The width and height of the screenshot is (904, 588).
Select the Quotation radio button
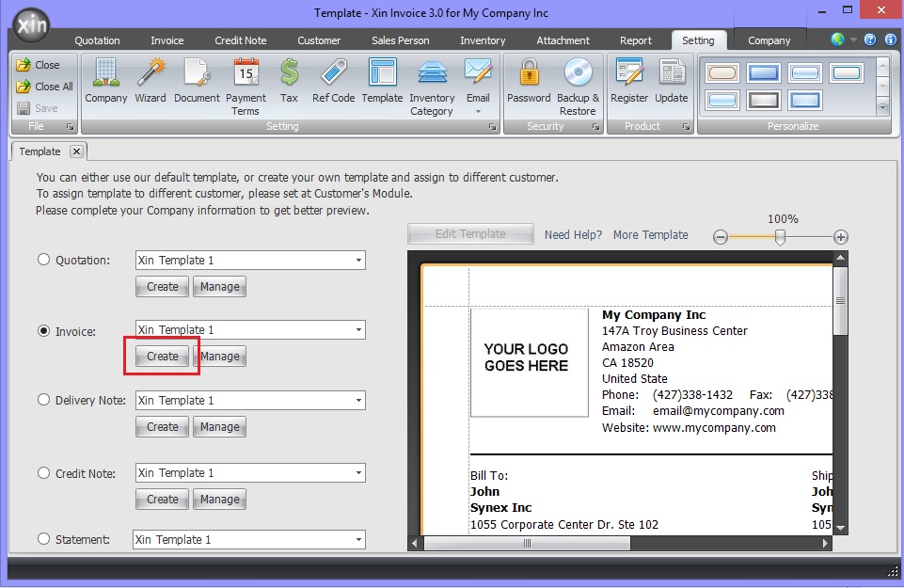pyautogui.click(x=44, y=260)
